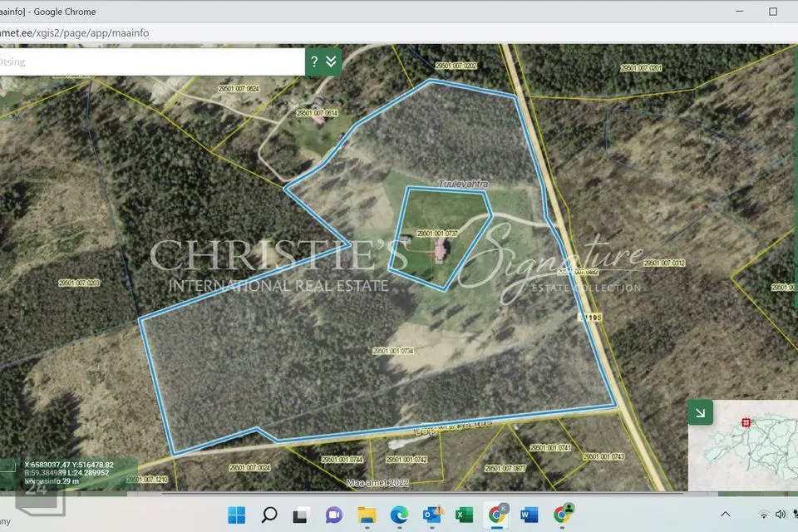This screenshot has height=532, width=798.
Task: Open File Explorer from taskbar
Action: (x=367, y=515)
